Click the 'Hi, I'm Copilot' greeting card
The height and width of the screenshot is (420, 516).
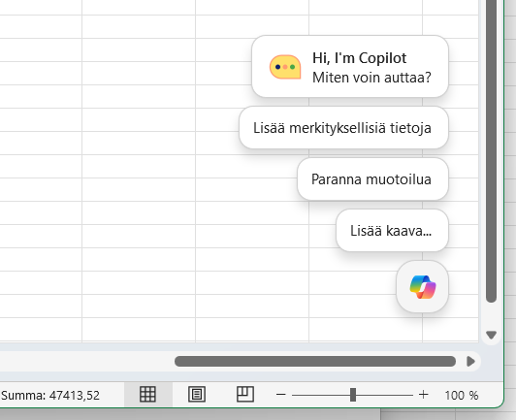click(350, 67)
